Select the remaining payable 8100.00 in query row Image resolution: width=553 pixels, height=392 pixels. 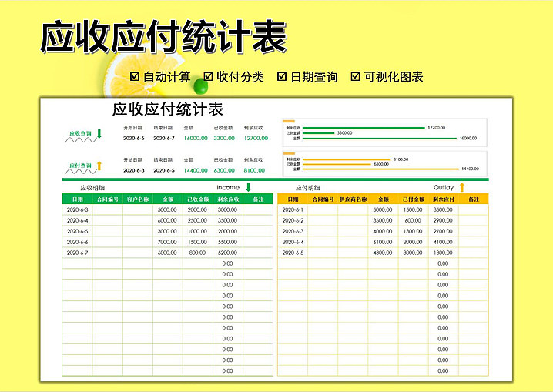click(x=254, y=170)
